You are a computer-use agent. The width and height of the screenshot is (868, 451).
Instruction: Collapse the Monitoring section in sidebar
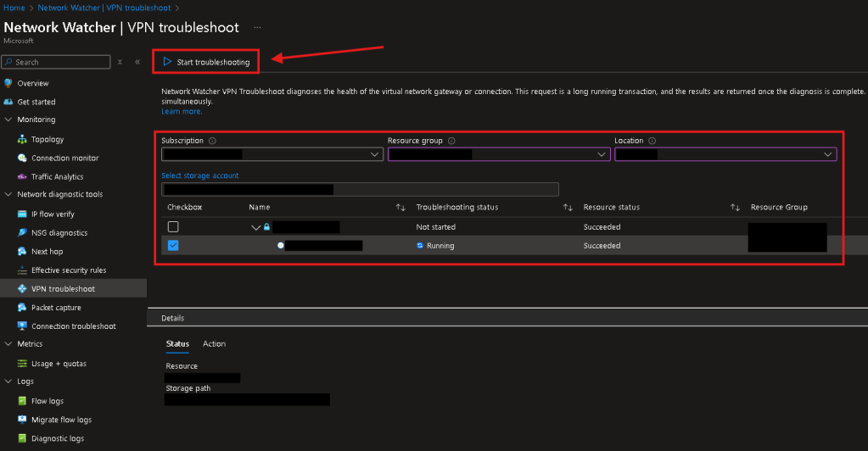click(x=8, y=120)
